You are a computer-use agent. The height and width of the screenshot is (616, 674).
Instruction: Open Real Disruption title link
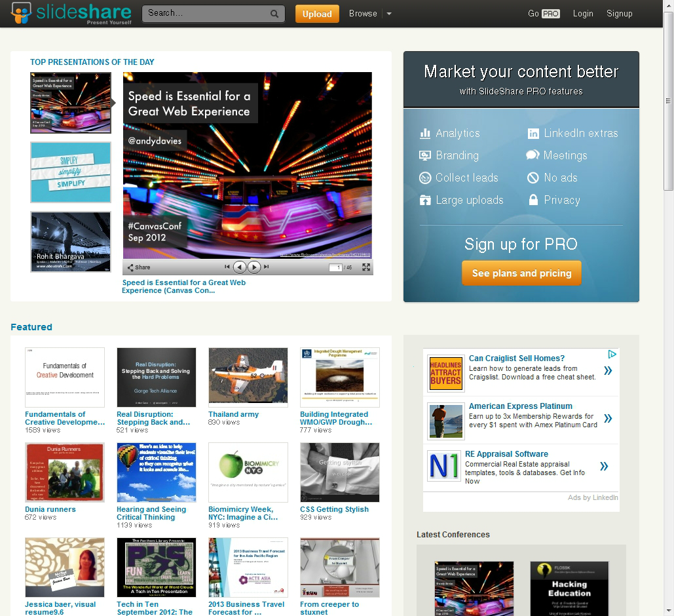[153, 418]
